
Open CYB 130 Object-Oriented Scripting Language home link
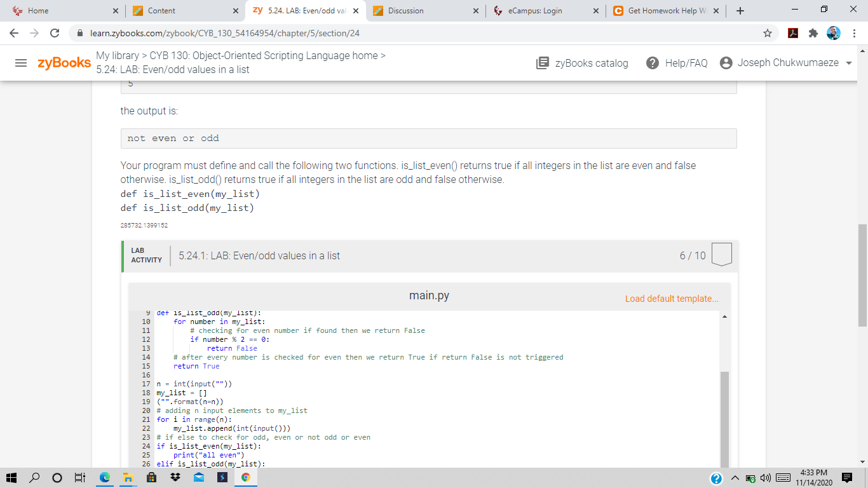(x=264, y=56)
